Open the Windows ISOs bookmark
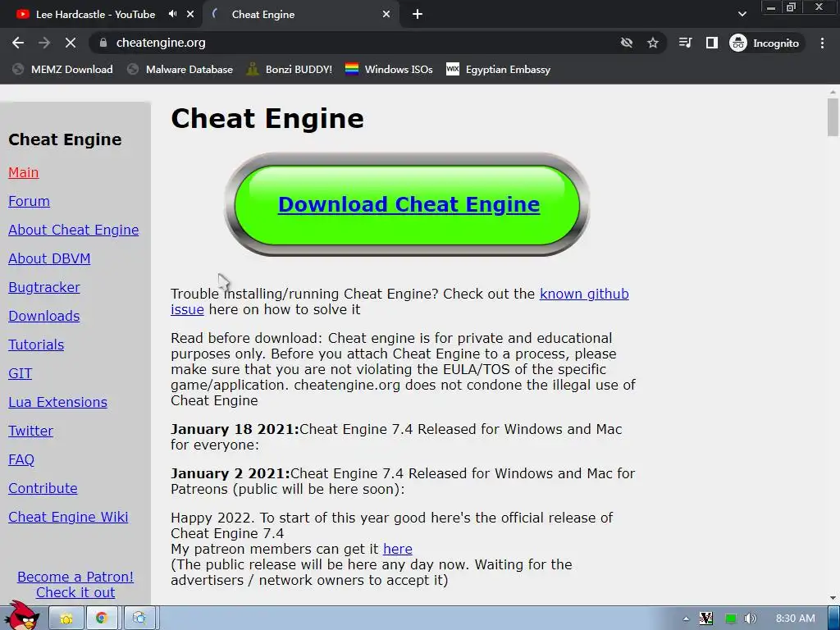840x630 pixels. (389, 70)
